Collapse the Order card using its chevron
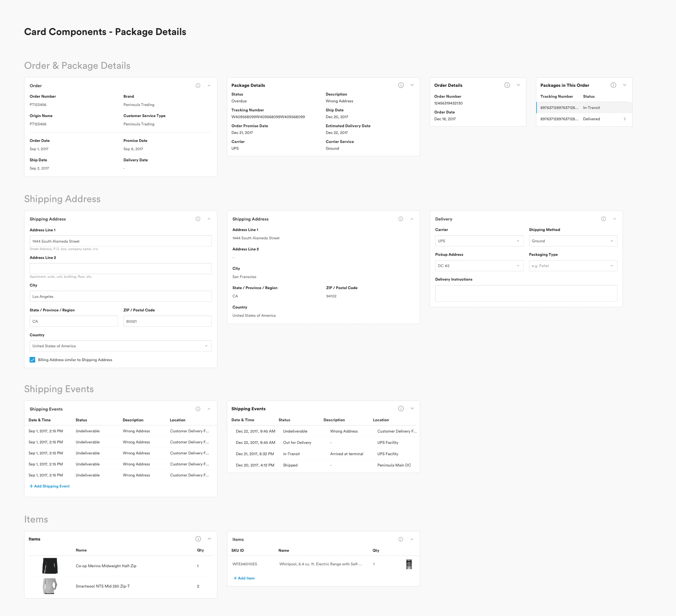This screenshot has height=616, width=676. pyautogui.click(x=209, y=85)
